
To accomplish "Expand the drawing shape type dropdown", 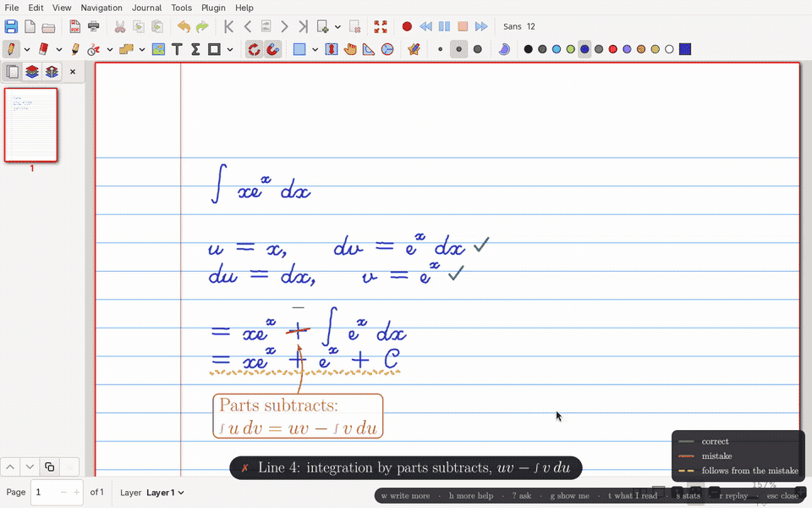I will pyautogui.click(x=230, y=50).
